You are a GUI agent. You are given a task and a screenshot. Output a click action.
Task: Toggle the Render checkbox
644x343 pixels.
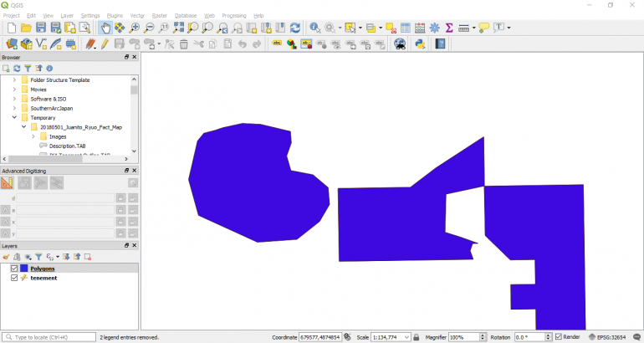coord(558,337)
